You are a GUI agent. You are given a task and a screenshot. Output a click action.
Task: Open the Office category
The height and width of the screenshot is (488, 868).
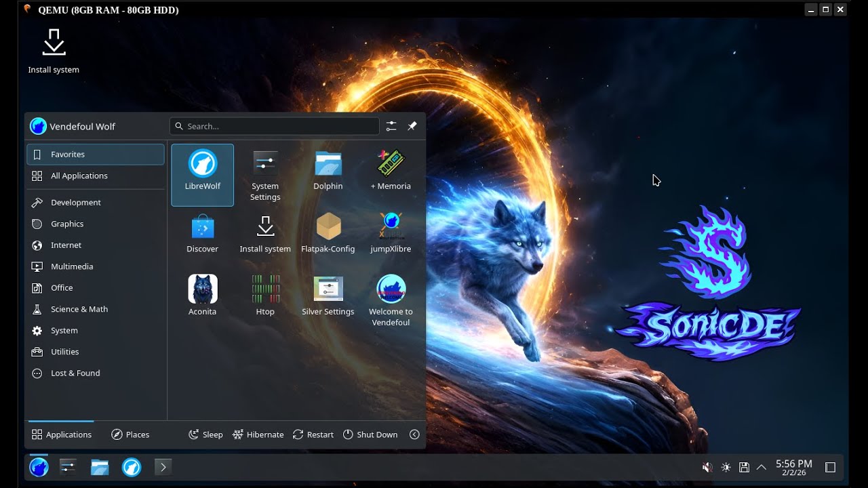click(x=96, y=287)
